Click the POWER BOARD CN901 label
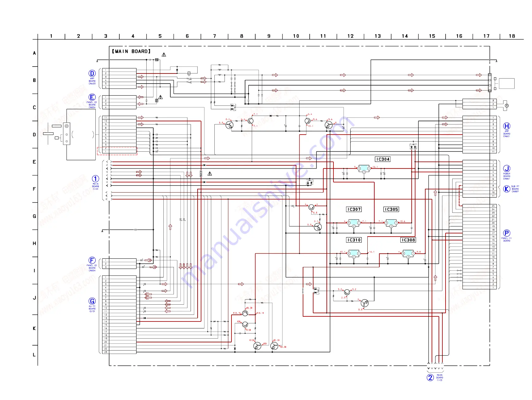This screenshot has width=532, height=400. pyautogui.click(x=507, y=176)
